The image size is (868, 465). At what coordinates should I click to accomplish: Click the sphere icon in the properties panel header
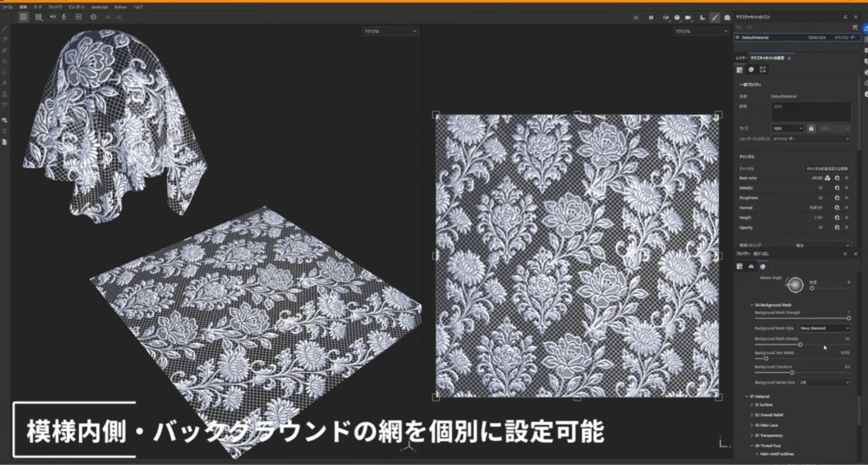coord(763,267)
